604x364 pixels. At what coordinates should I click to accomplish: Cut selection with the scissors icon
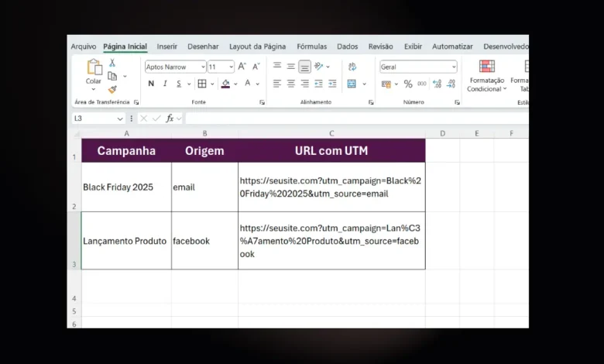112,63
